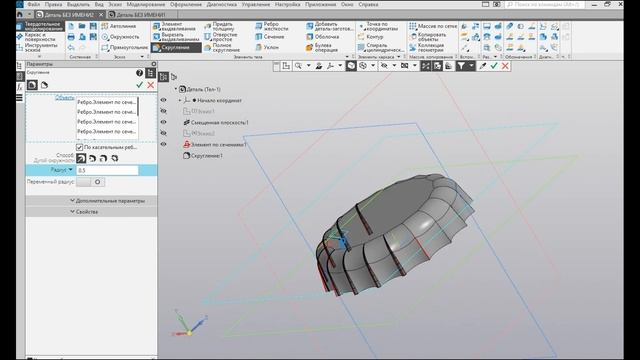Open dropdown arrow beside filter funnel

coord(471,66)
